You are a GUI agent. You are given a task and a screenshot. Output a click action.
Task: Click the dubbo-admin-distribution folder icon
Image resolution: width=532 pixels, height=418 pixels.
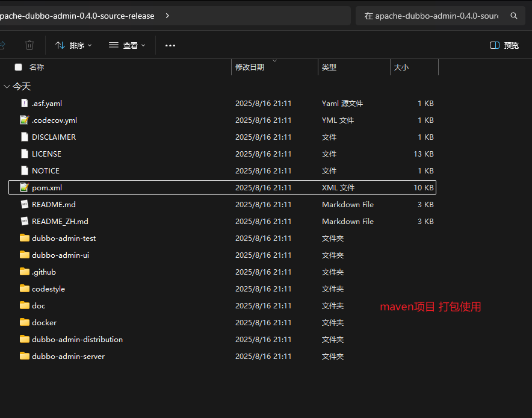tap(25, 339)
